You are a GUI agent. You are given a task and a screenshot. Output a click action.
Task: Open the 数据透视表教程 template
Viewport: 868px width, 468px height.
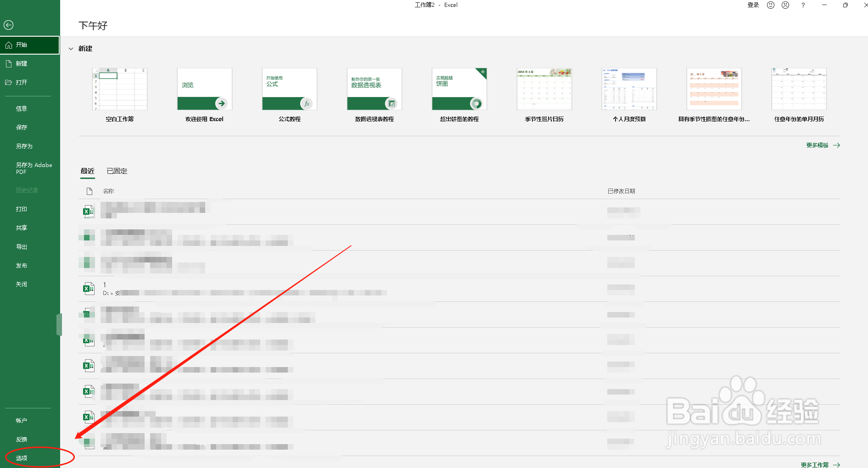click(x=375, y=89)
